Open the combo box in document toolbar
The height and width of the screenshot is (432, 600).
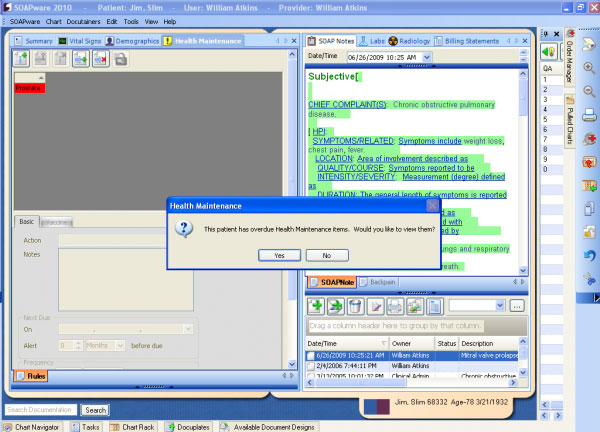[480, 305]
